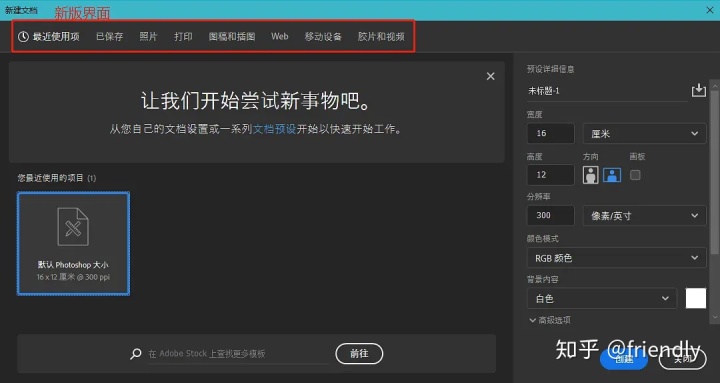This screenshot has height=383, width=720.
Task: Click the 关闭 button
Action: (x=682, y=360)
